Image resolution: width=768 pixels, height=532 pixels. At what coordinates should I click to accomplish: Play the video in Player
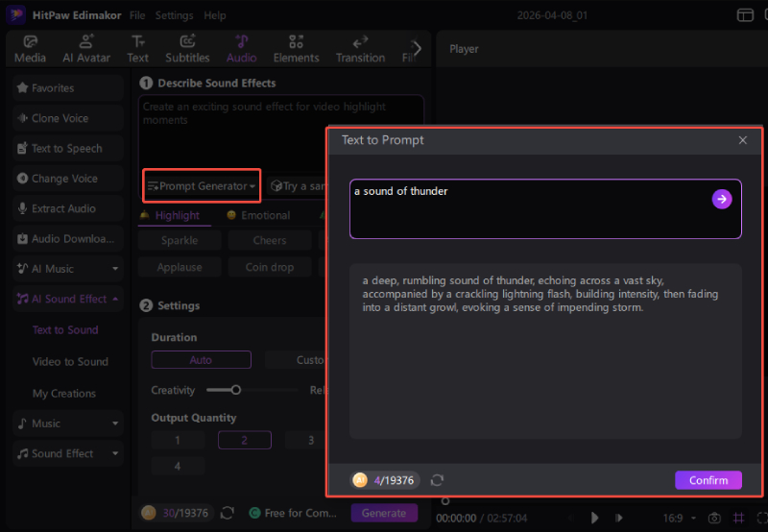tap(594, 518)
